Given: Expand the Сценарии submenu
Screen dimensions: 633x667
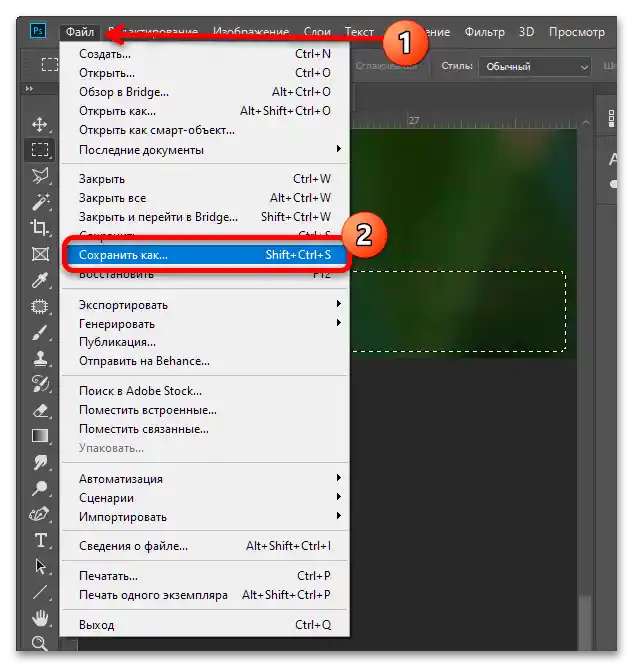Looking at the screenshot, I should tap(205, 498).
